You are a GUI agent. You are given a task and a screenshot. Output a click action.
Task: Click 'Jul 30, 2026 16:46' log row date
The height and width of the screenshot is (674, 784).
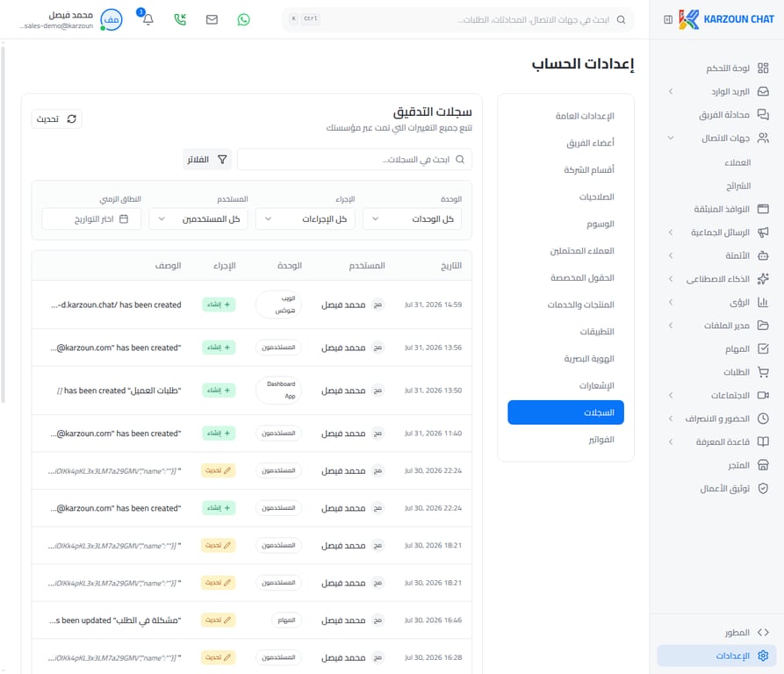[433, 620]
